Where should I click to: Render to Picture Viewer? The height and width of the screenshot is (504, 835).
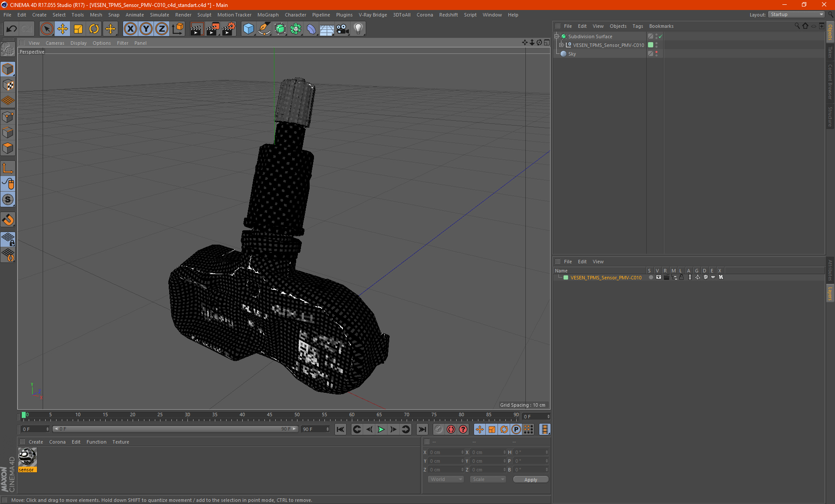[x=213, y=29]
